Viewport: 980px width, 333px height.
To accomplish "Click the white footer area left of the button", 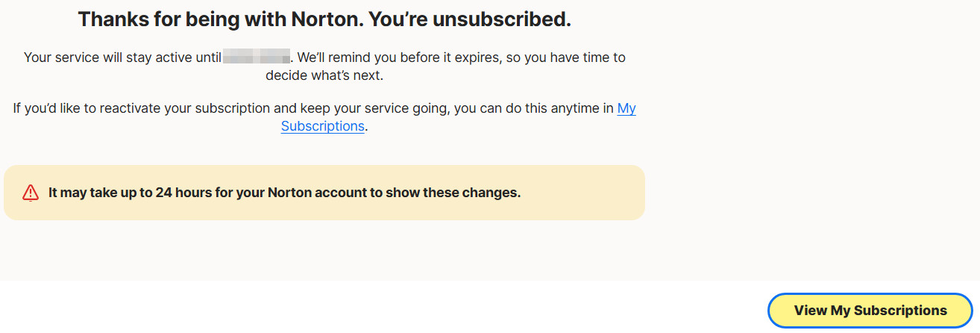I will (373, 307).
